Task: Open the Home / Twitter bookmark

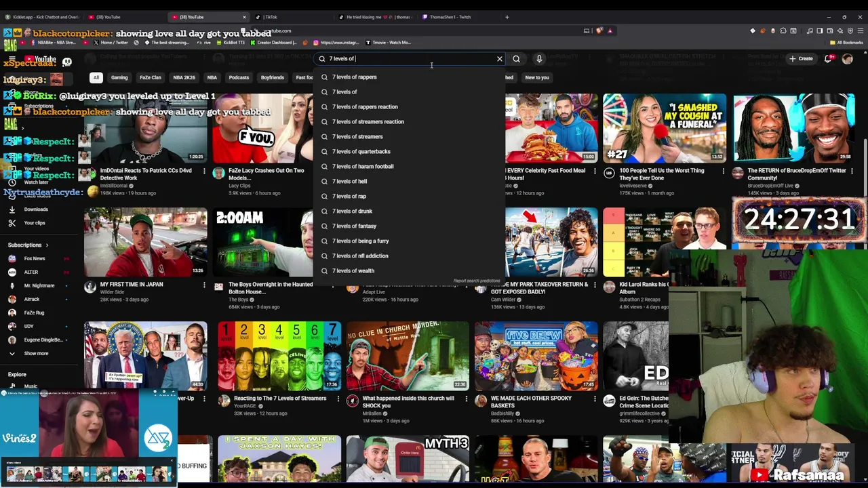Action: 110,43
